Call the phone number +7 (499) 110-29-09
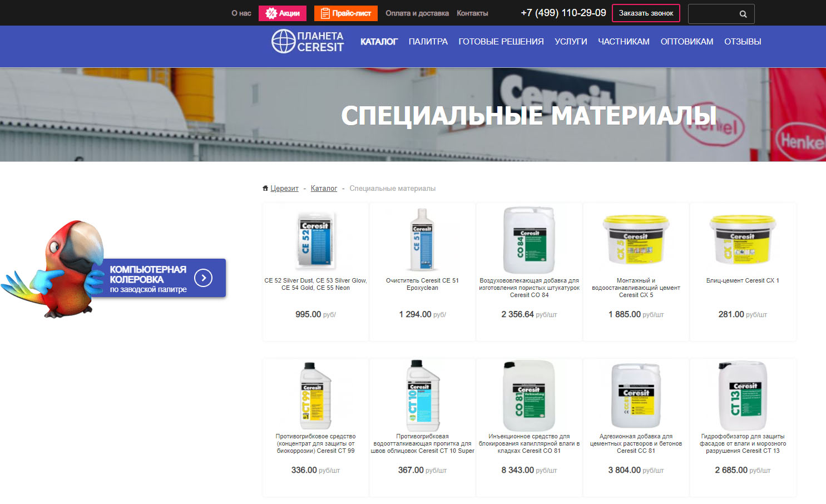The image size is (826, 504). pyautogui.click(x=563, y=13)
